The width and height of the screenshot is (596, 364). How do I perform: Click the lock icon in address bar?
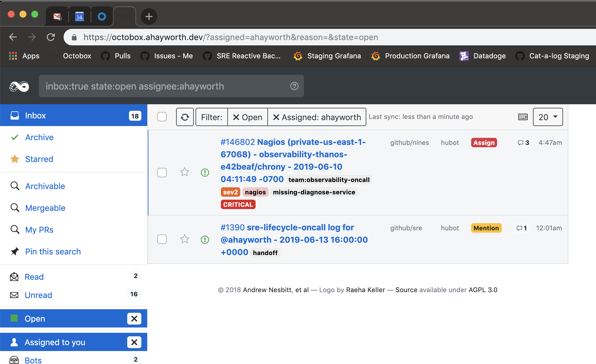[74, 37]
